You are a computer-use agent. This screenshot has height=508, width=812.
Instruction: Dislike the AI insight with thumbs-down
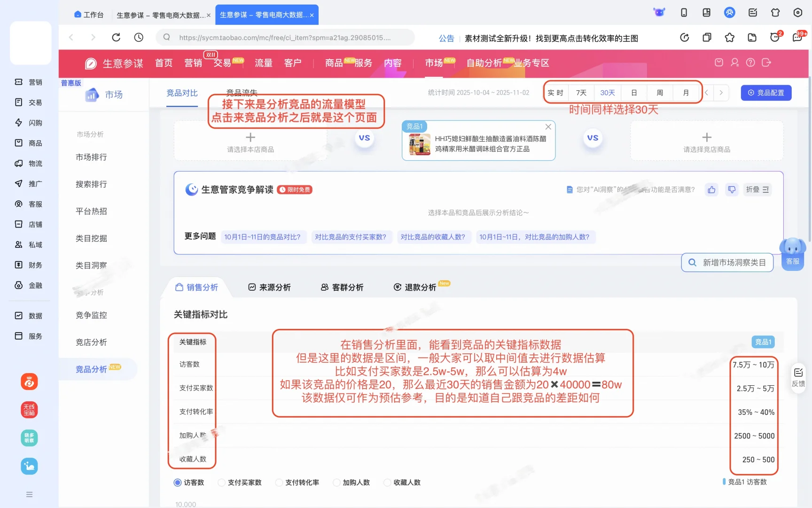732,190
